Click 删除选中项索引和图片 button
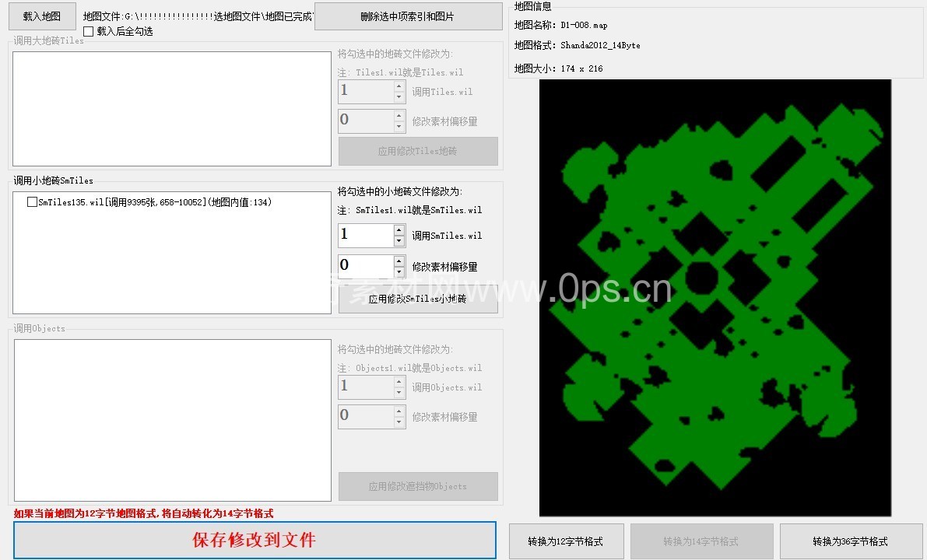Viewport: 927px width, 560px height. pyautogui.click(x=408, y=16)
